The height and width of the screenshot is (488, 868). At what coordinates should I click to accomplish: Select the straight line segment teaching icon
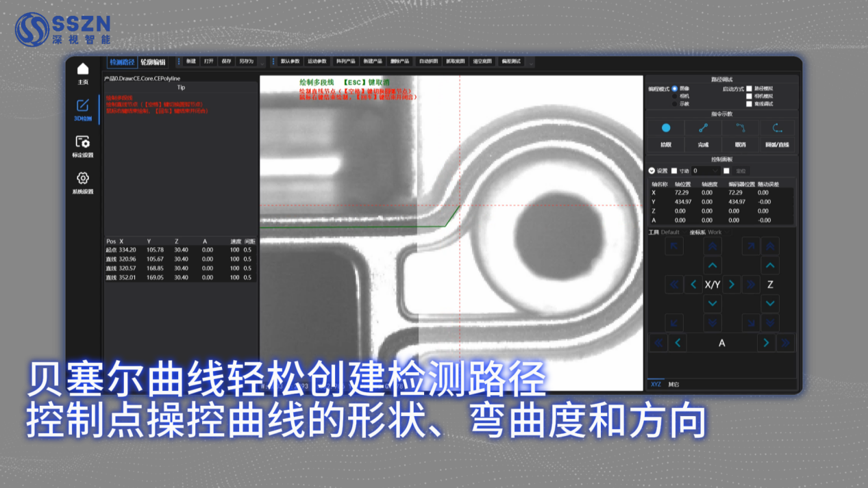703,128
